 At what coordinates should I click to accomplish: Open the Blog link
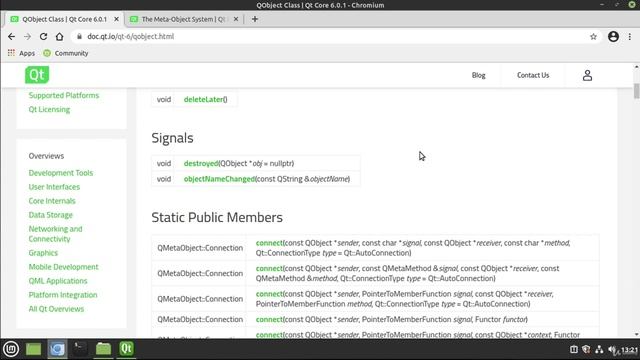(478, 75)
